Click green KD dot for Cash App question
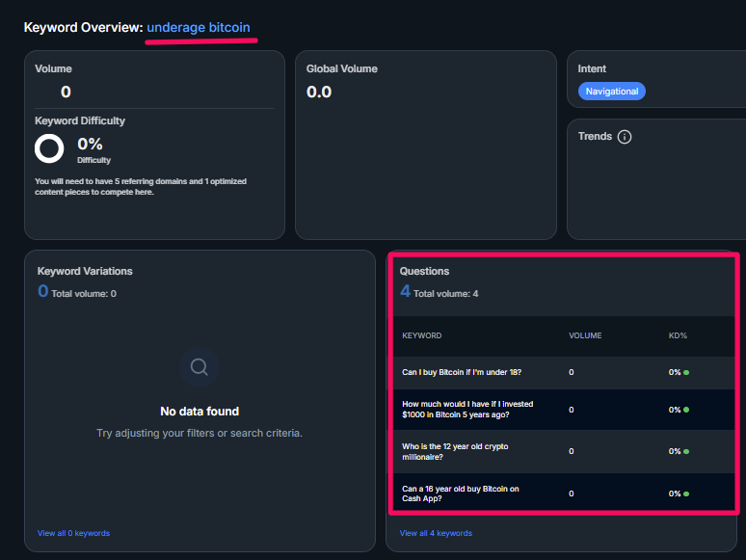746x560 pixels. point(686,493)
